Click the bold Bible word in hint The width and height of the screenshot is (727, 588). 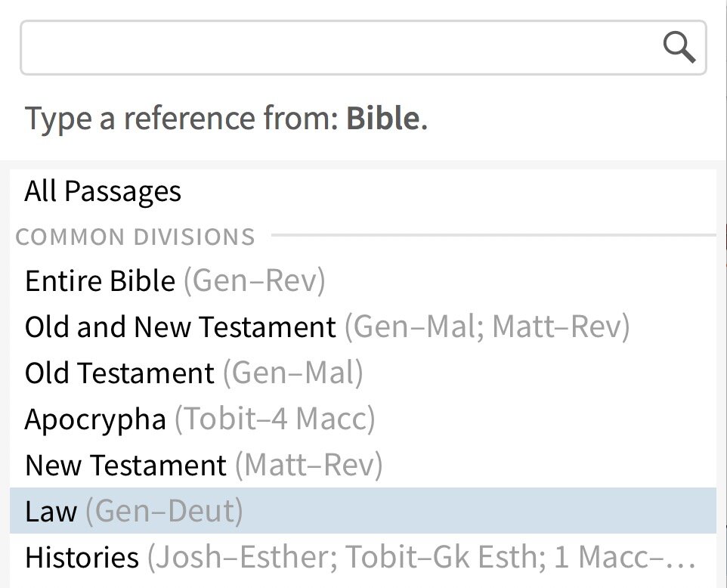383,118
